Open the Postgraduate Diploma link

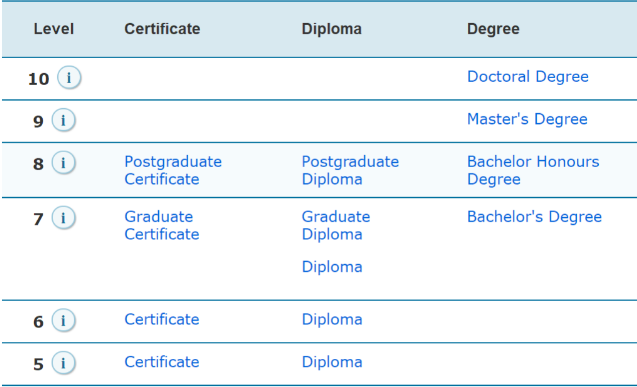coord(350,171)
